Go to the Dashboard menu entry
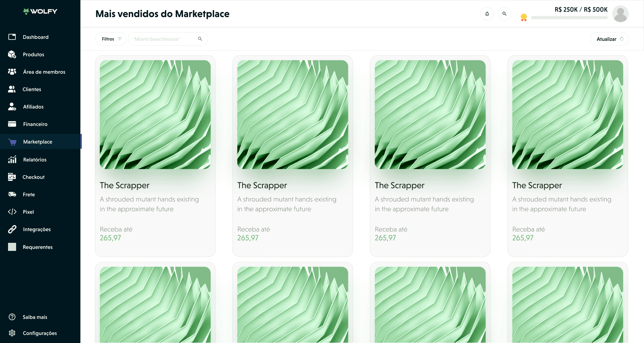This screenshot has width=644, height=343. 35,37
